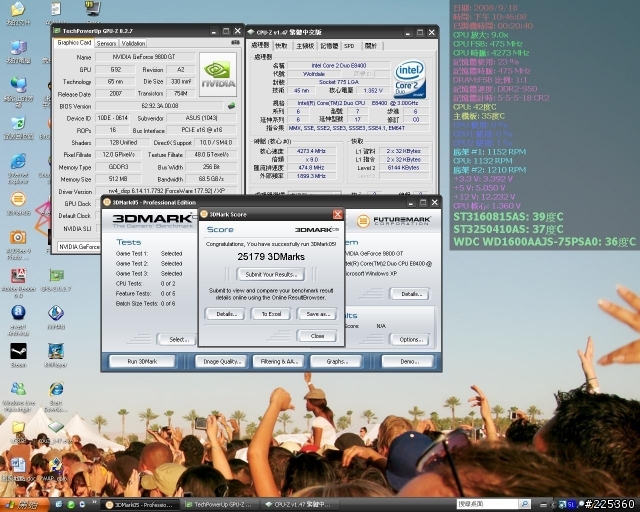Click Select button under Tests in 3DMark05
Screen dimensions: 640x512
click(x=177, y=339)
